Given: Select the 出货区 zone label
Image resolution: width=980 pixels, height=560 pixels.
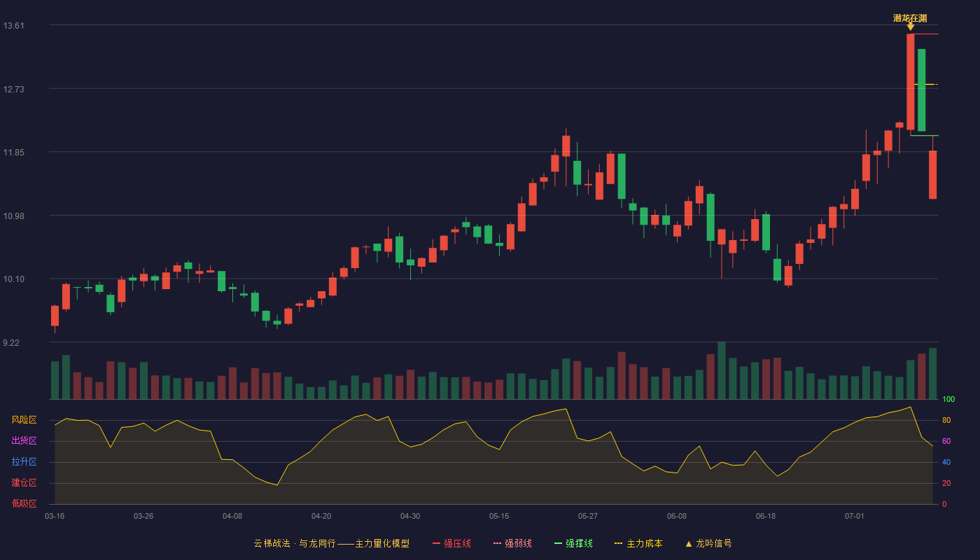Looking at the screenshot, I should 24,441.
